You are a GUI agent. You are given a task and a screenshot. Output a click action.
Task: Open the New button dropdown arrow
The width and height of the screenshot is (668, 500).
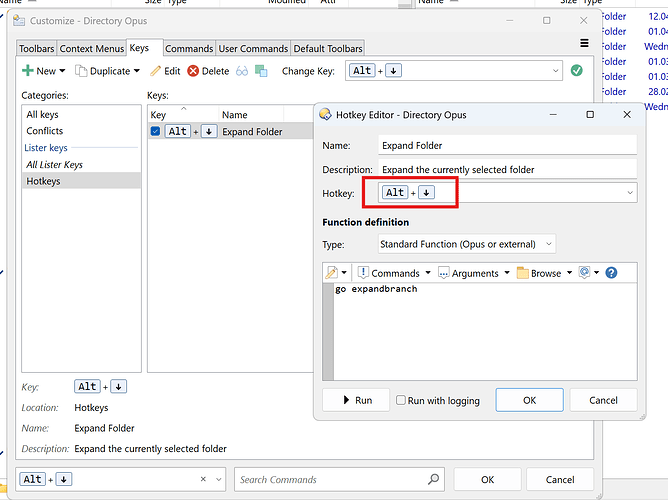pos(62,71)
